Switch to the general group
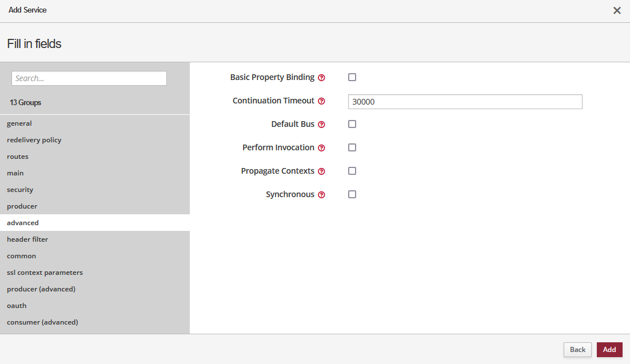This screenshot has width=630, height=364. click(x=19, y=123)
